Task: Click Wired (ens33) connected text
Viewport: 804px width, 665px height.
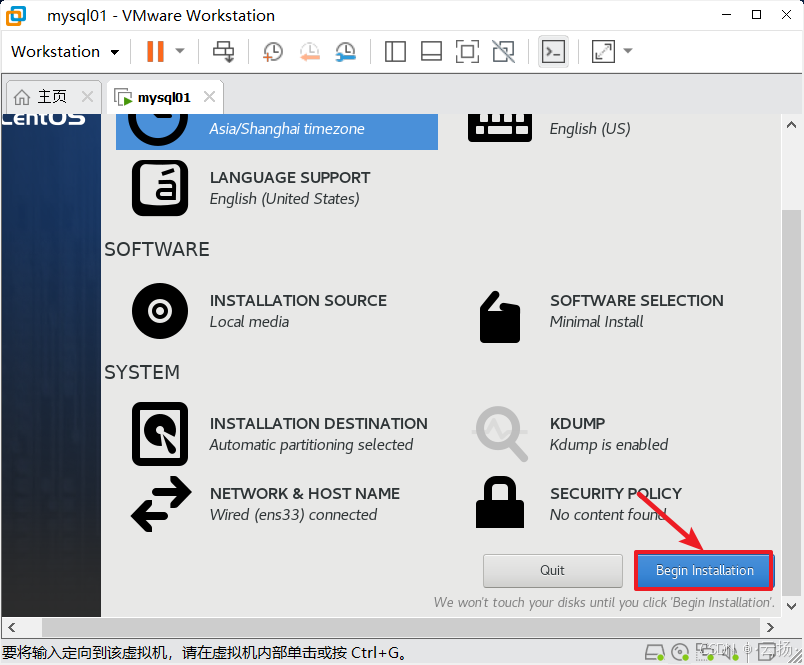Action: tap(293, 514)
